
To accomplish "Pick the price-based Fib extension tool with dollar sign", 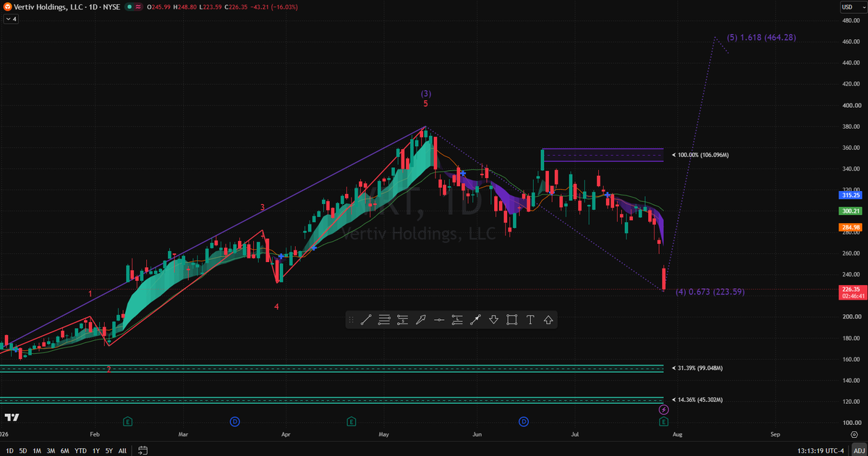I will [x=402, y=320].
